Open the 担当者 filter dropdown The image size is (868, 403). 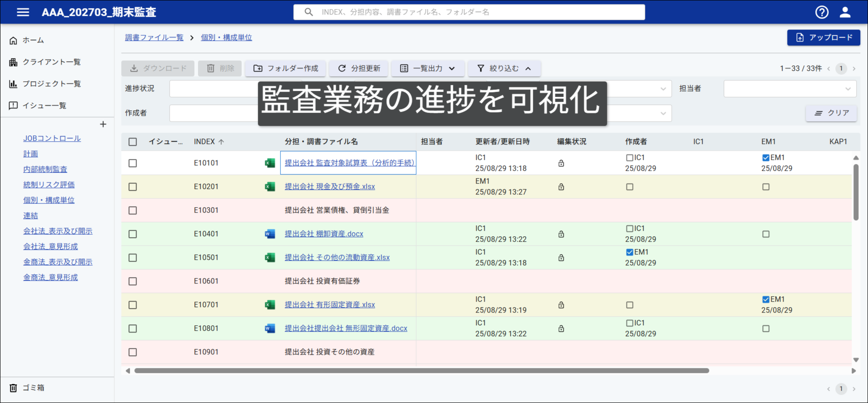click(789, 89)
